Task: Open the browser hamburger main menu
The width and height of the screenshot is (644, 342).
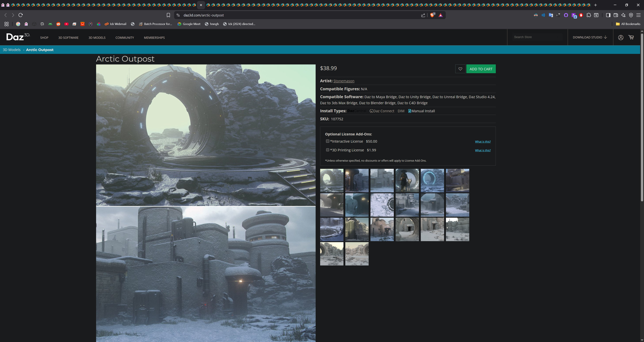Action: 638,15
